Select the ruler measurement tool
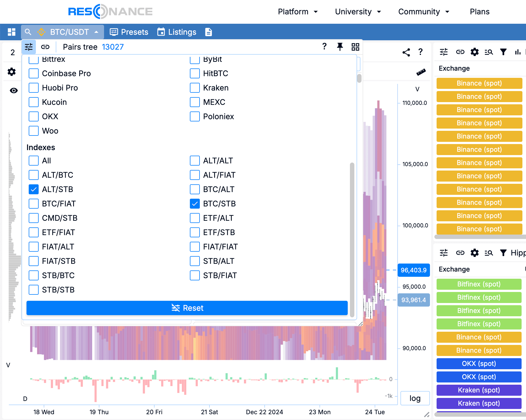This screenshot has width=526, height=420. (421, 72)
